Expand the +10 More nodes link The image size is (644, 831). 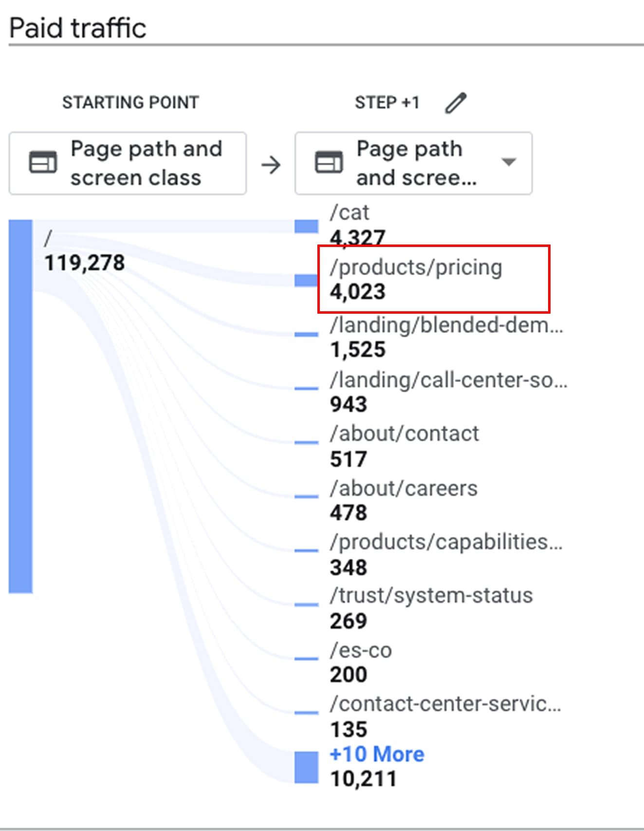click(x=377, y=754)
